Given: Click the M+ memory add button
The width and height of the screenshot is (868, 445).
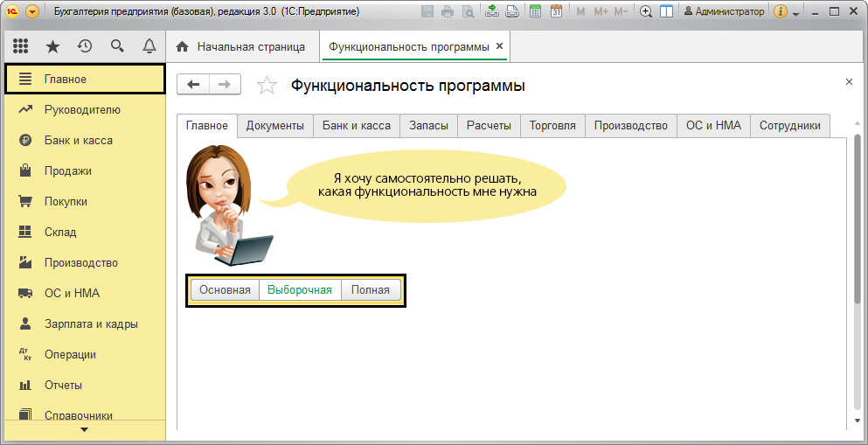Looking at the screenshot, I should pyautogui.click(x=601, y=11).
